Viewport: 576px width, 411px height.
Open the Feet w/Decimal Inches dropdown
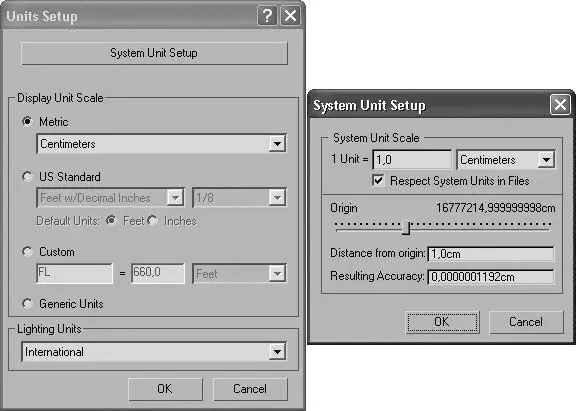110,198
